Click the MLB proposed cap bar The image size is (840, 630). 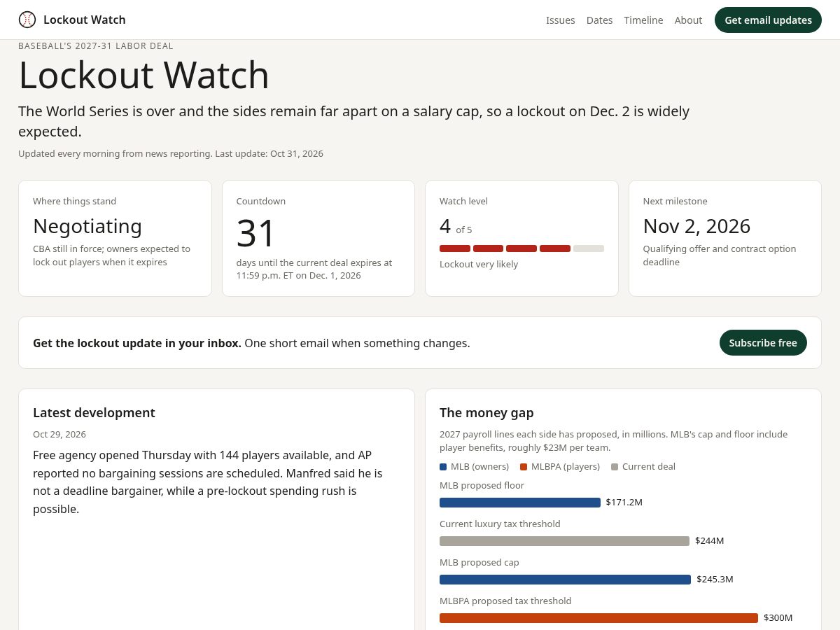pos(565,580)
